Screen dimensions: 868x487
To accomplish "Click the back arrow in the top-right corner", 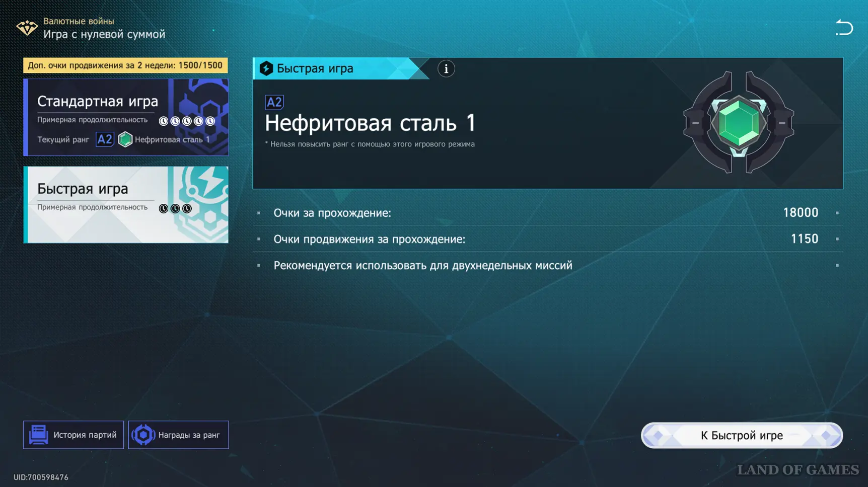I will coord(844,27).
